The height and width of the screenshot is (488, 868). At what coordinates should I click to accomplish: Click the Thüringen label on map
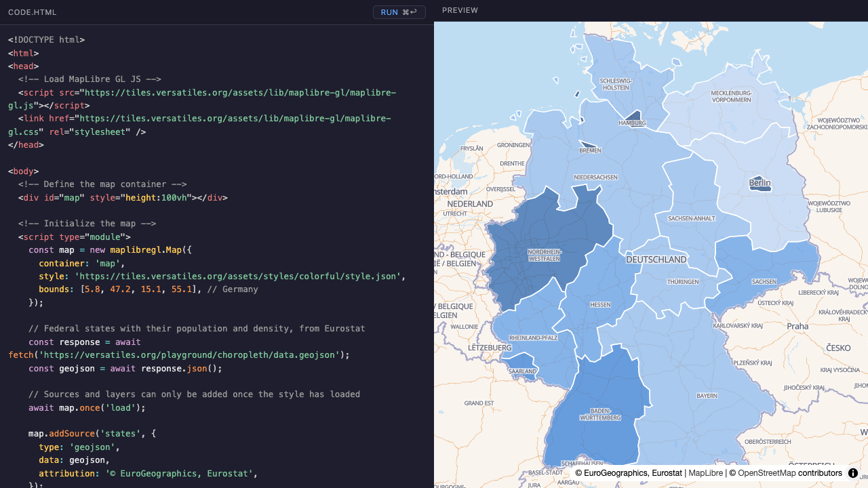pos(682,281)
